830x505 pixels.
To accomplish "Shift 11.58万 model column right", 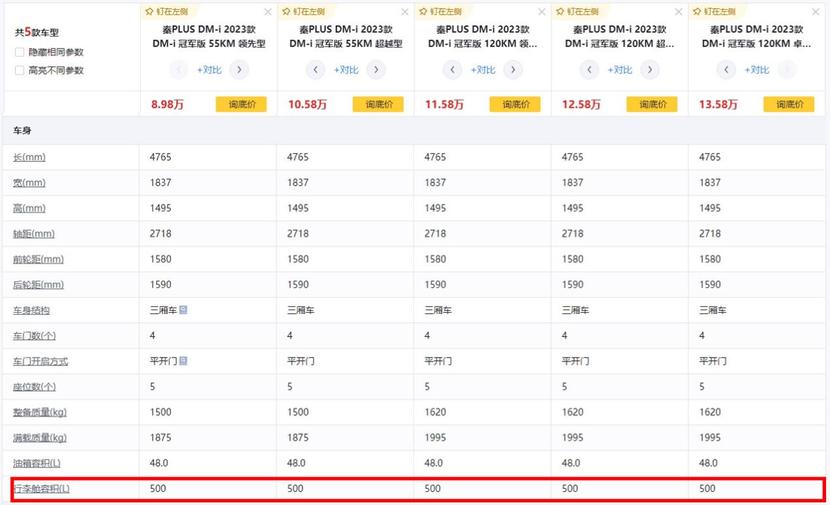I will coord(513,69).
